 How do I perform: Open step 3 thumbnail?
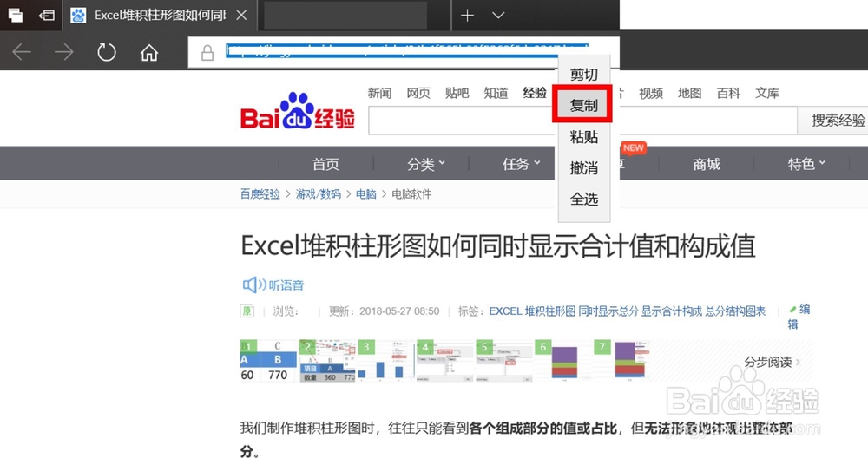(x=386, y=361)
